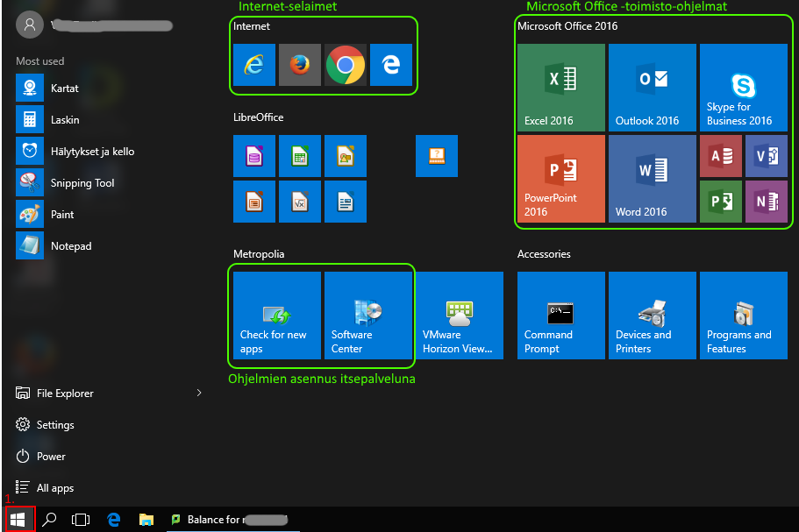Launch the PowerPoint 2016 tile

point(561,179)
